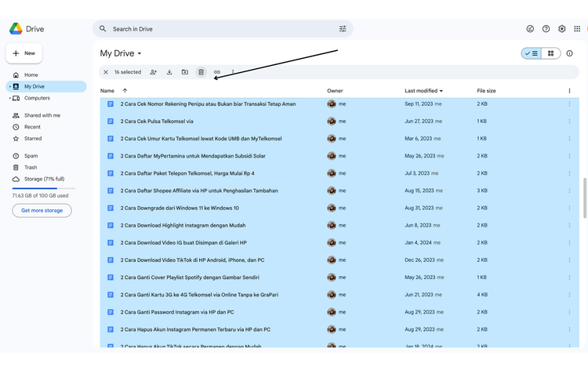Screen dimensions: 588x392
Task: Open the settings gear icon
Action: (562, 29)
